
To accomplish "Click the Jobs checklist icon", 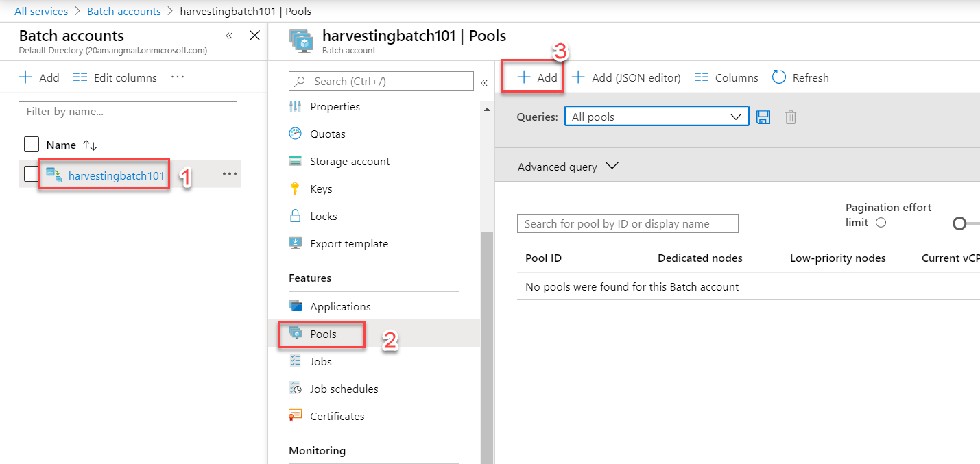I will [296, 361].
